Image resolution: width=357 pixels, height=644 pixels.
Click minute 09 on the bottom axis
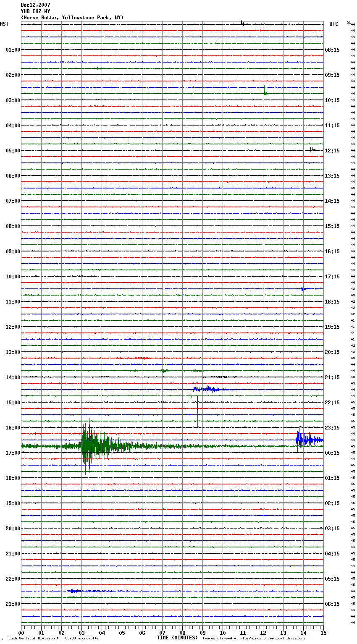pos(202,633)
